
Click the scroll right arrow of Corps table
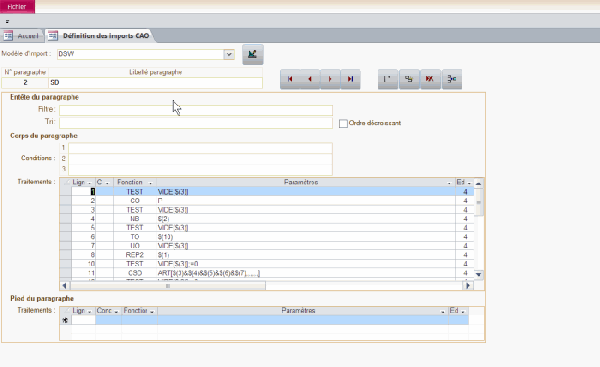(468, 285)
